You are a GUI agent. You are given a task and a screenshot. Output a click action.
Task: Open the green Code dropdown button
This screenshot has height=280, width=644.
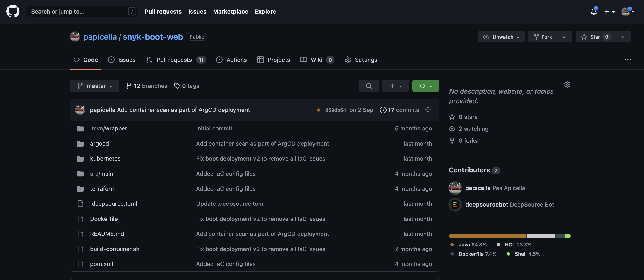click(425, 86)
